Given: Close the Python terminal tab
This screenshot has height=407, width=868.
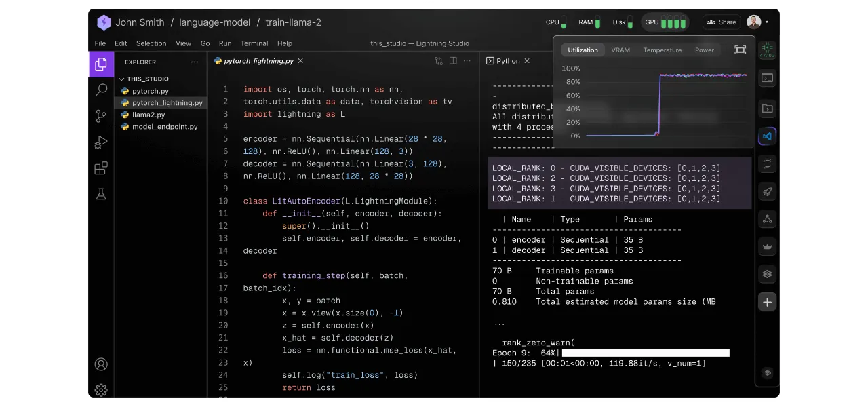Looking at the screenshot, I should (x=527, y=61).
